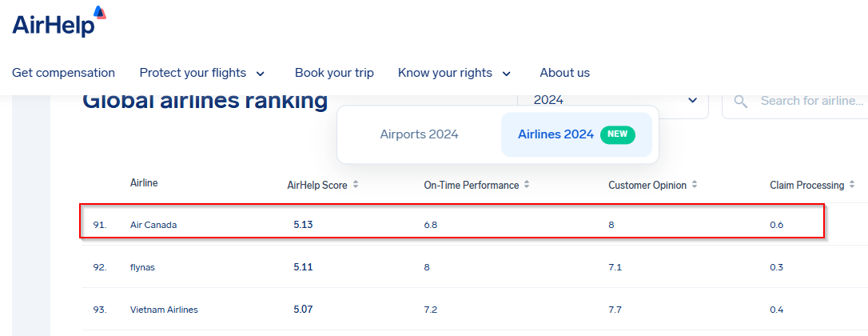Go to Book your trip
Screen dimensions: 868x336
[x=334, y=73]
